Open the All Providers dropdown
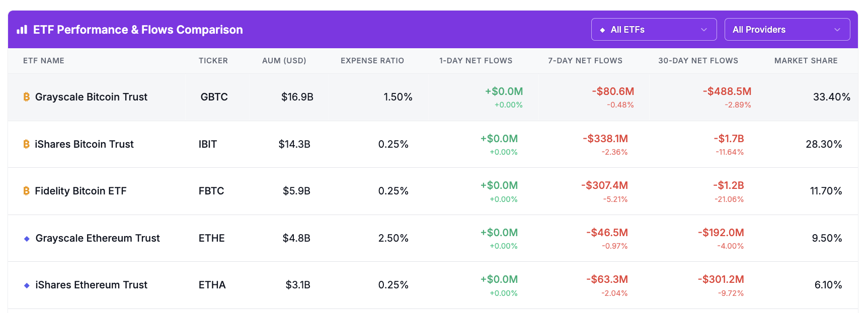 tap(786, 30)
